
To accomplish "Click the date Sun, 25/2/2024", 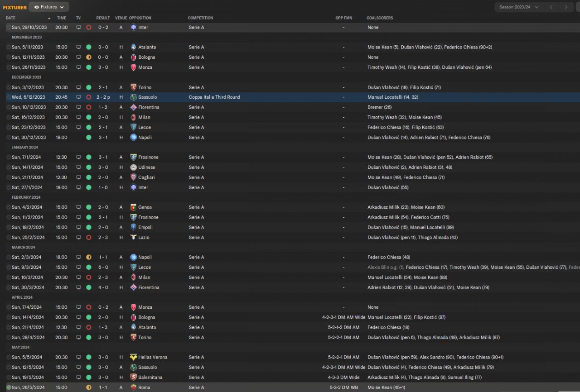I will tap(28, 237).
